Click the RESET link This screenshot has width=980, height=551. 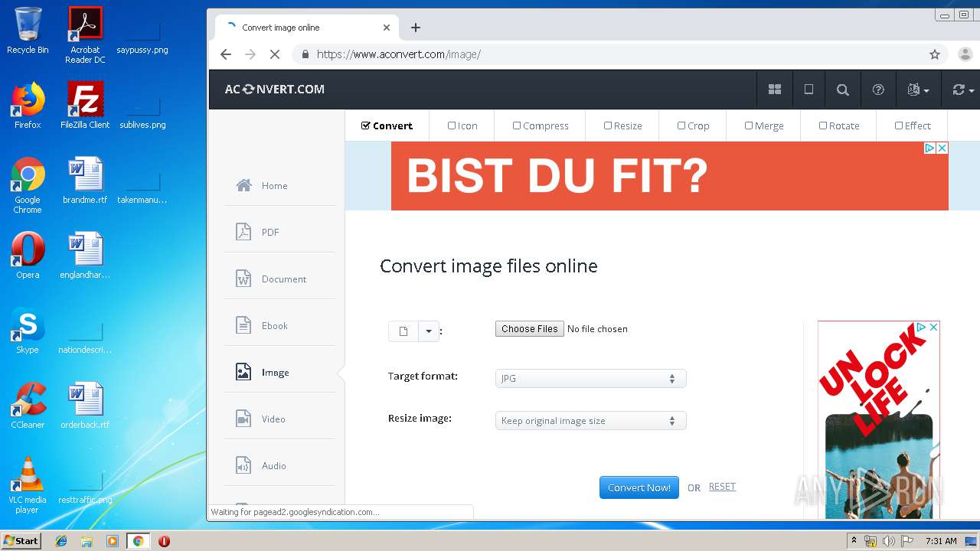(722, 487)
